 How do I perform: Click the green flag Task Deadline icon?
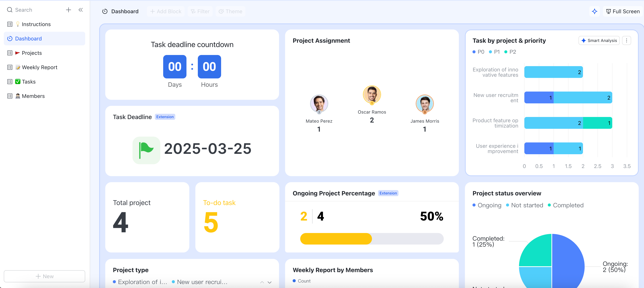[x=146, y=150]
